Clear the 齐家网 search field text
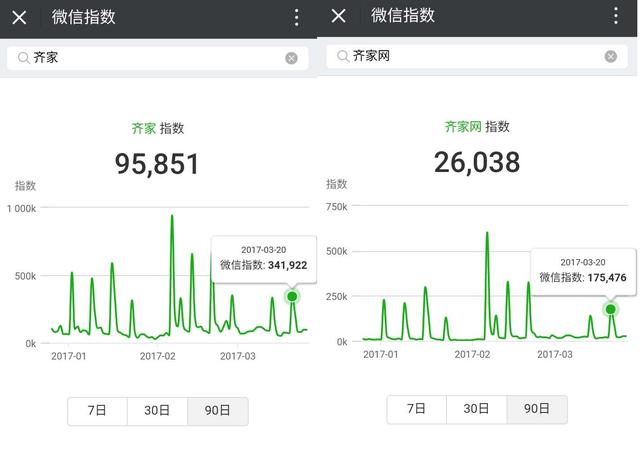Image resolution: width=640 pixels, height=452 pixels. tap(610, 56)
